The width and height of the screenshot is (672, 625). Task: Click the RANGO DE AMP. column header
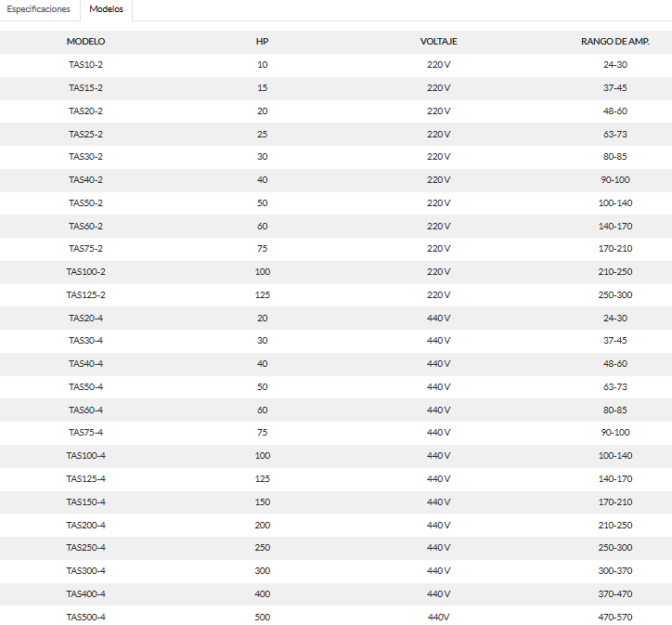tap(614, 42)
